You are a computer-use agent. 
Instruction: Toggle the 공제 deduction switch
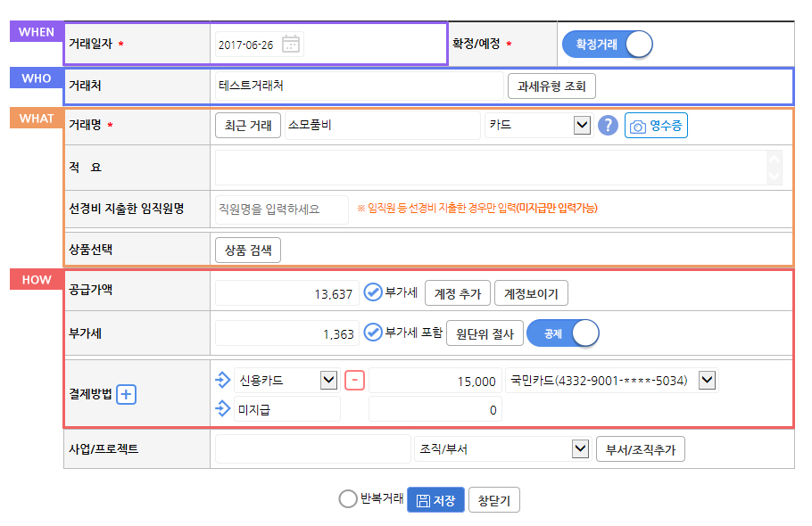(563, 333)
